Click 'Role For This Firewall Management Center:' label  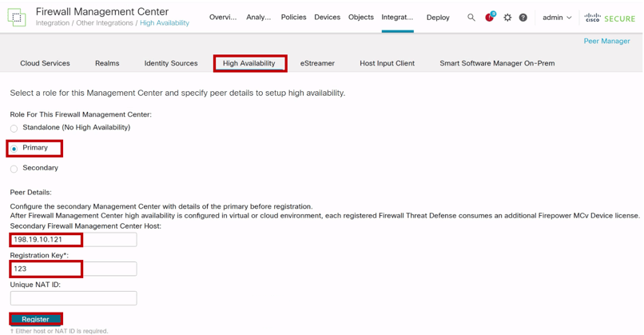(x=81, y=114)
